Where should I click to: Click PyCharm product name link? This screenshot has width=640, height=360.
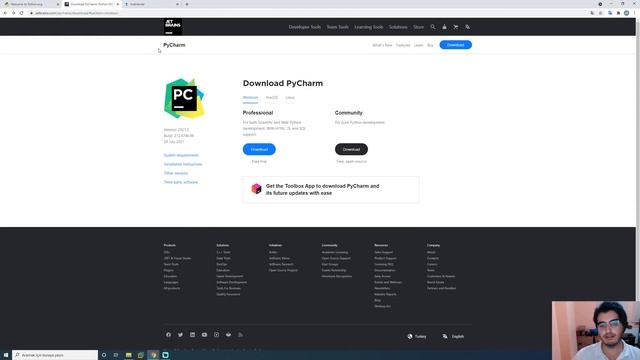pos(174,45)
